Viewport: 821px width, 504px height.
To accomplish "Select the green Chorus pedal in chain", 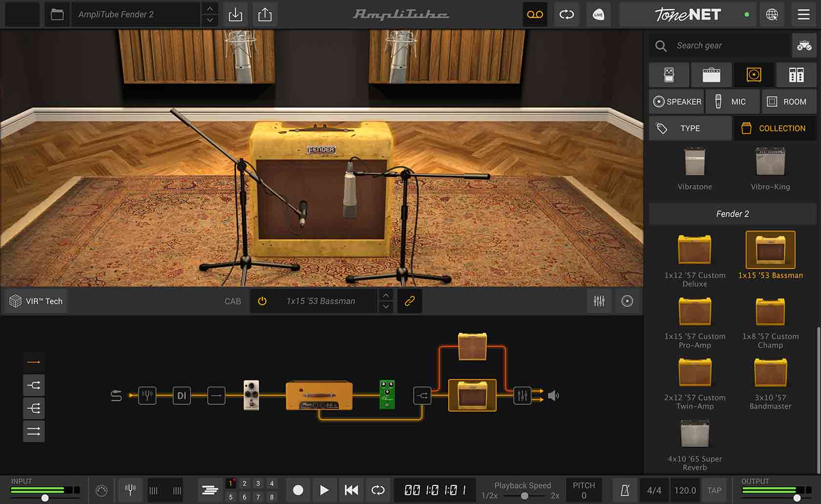I will (x=387, y=395).
